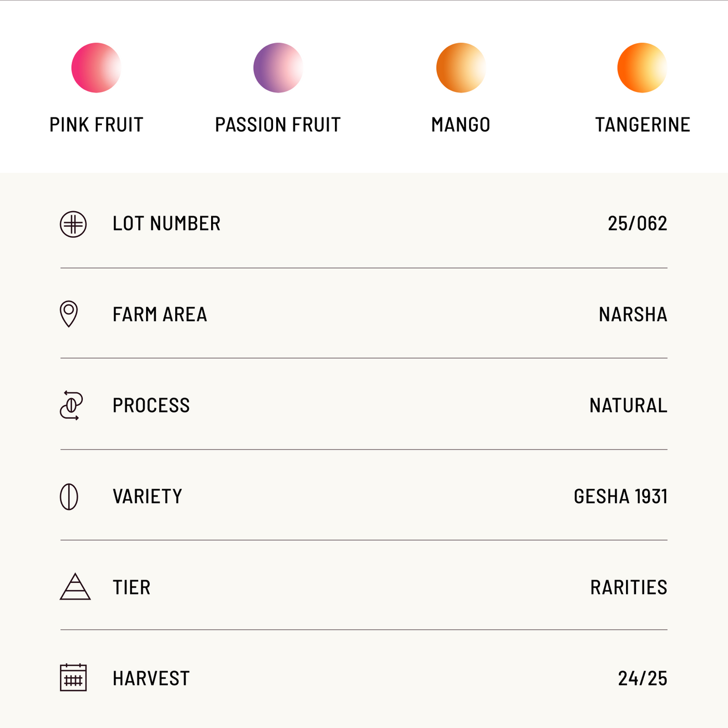Select the Mango orange gradient swatch
Viewport: 728px width, 728px height.
click(461, 68)
